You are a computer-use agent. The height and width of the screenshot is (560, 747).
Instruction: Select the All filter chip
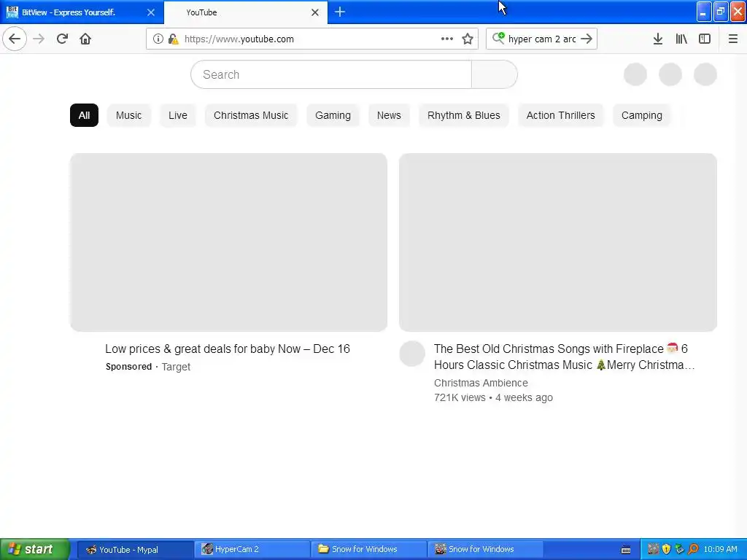click(x=85, y=115)
